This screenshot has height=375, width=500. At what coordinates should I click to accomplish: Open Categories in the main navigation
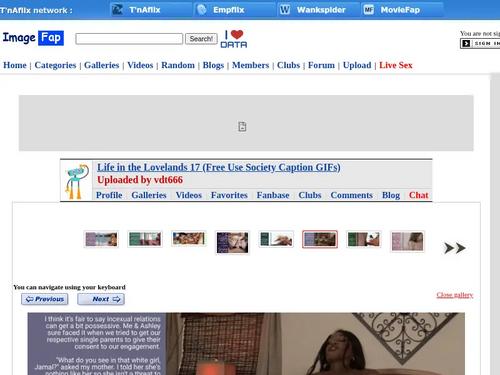[x=55, y=65]
